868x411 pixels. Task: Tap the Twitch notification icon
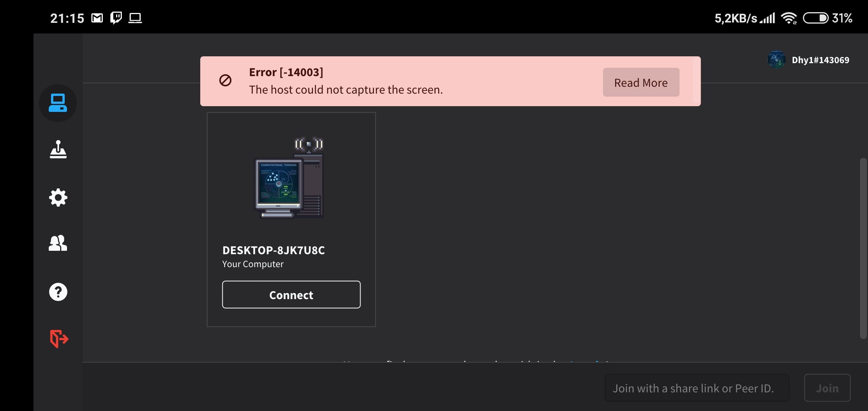(x=116, y=18)
